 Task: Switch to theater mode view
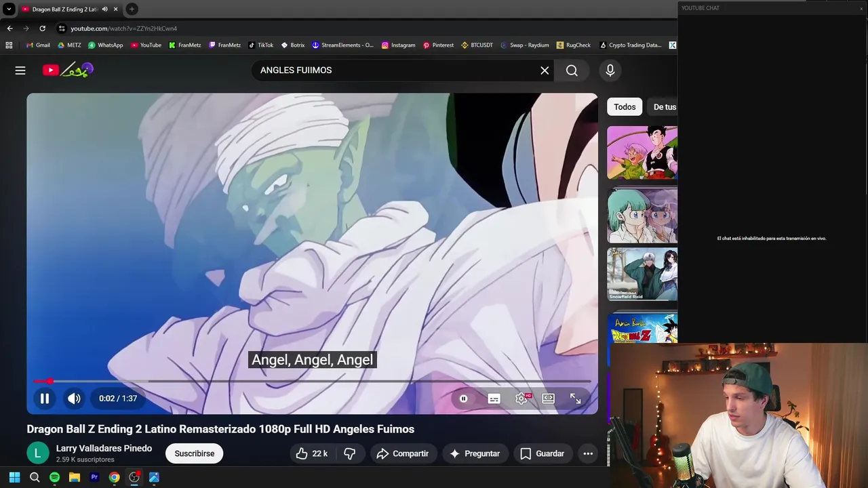click(x=548, y=399)
